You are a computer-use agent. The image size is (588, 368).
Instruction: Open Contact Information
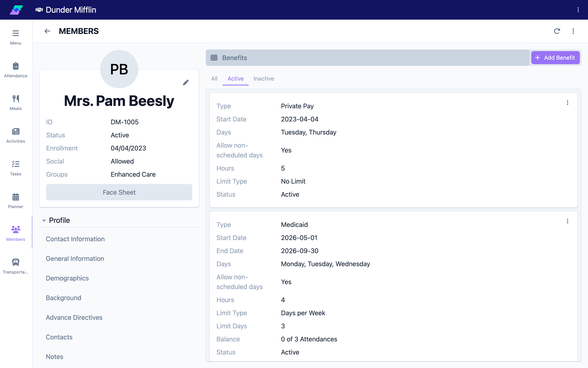point(75,239)
